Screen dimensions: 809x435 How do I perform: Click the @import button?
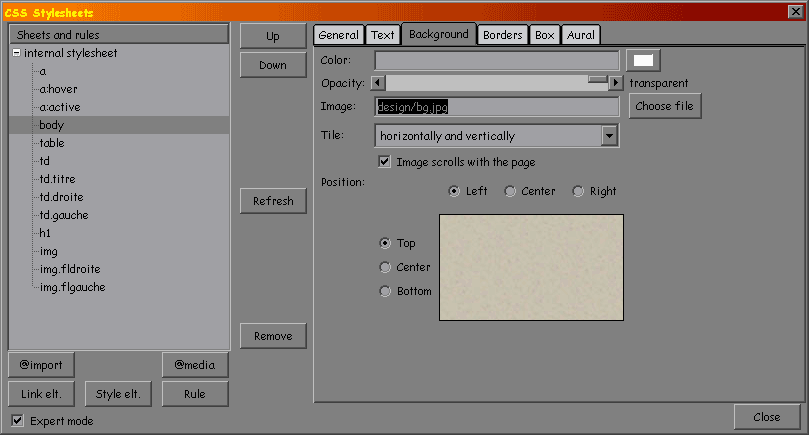[x=41, y=365]
